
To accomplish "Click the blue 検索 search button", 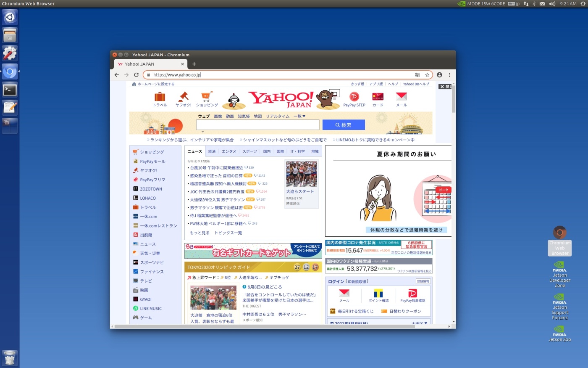I will [344, 125].
